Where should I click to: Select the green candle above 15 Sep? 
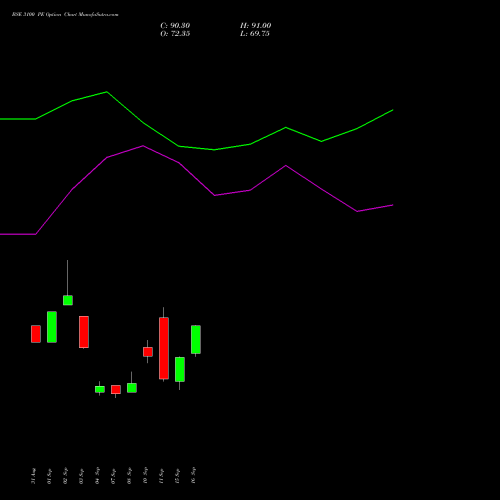pyautogui.click(x=180, y=369)
